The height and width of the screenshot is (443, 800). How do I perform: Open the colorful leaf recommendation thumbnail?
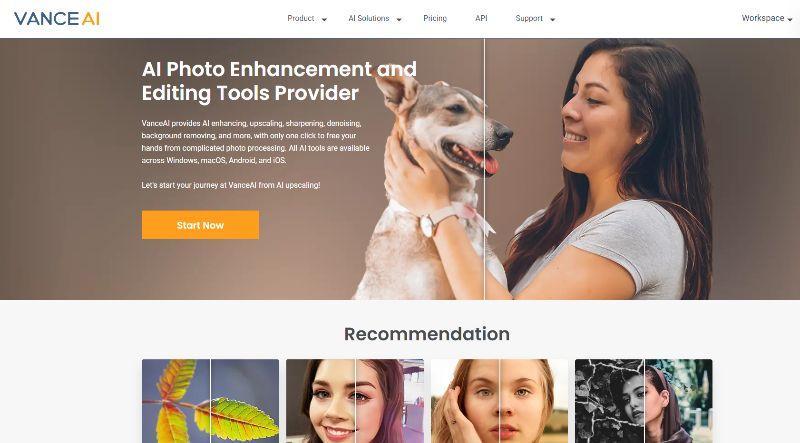pos(210,401)
